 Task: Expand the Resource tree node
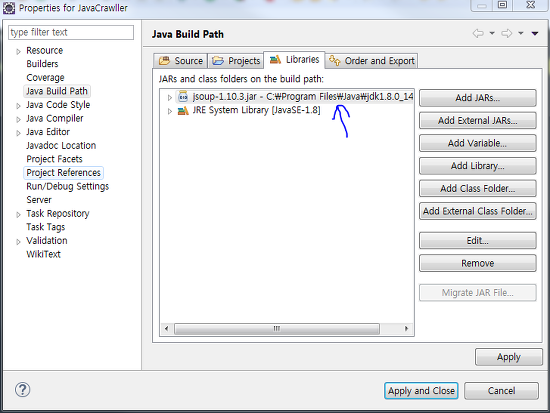click(18, 52)
